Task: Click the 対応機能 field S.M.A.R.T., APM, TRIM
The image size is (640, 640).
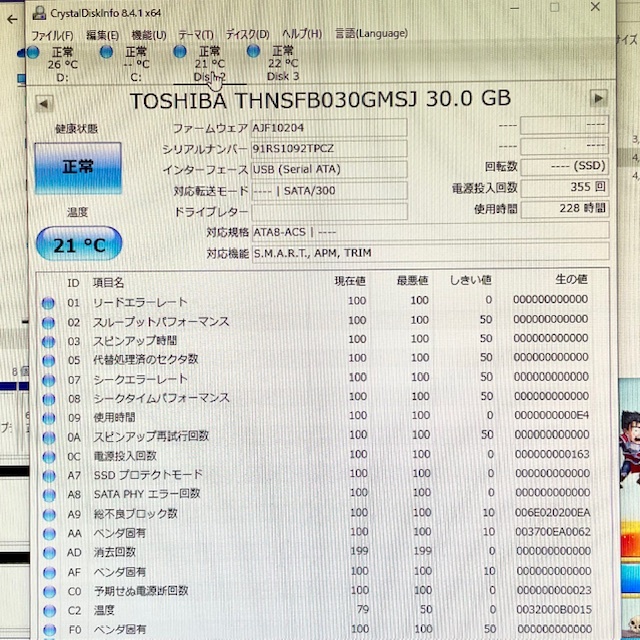Action: (x=430, y=252)
